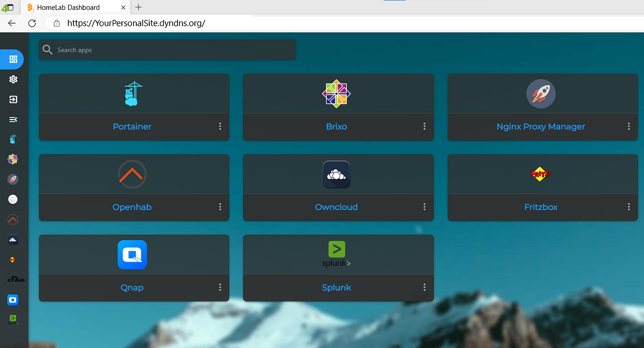
Task: Open Qnap via its sidebar icon
Action: point(12,300)
